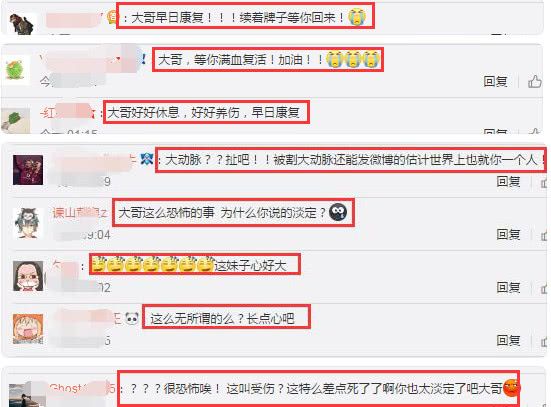
Task: Click 回复 on 这么无所谓的么 comment
Action: [x=508, y=340]
